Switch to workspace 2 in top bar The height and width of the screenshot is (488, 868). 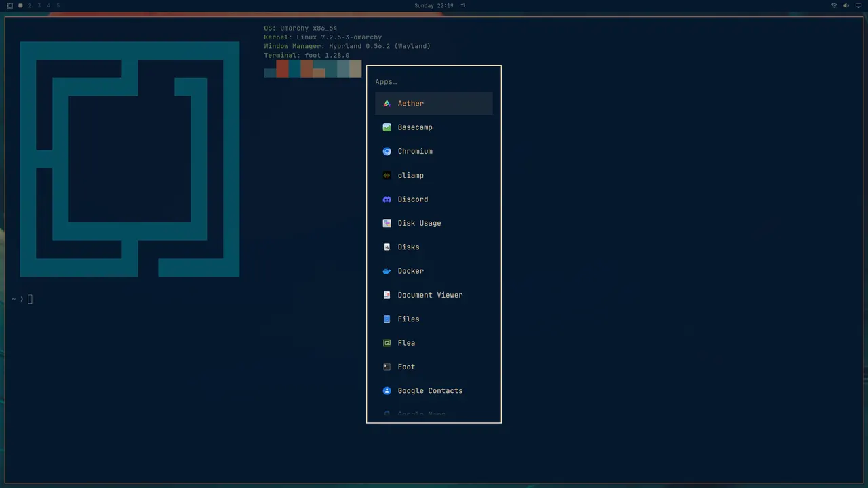30,5
